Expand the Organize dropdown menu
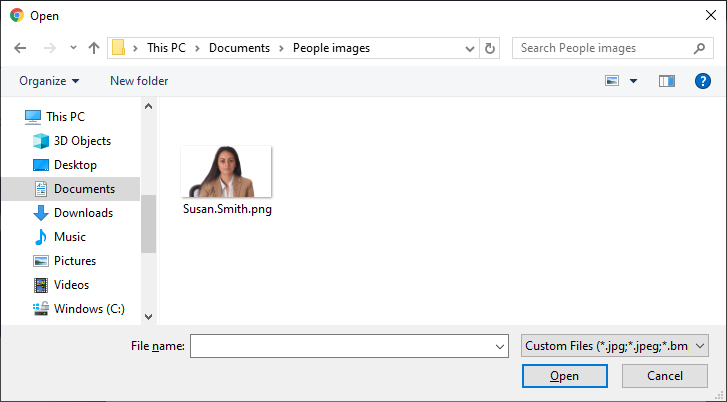 49,81
